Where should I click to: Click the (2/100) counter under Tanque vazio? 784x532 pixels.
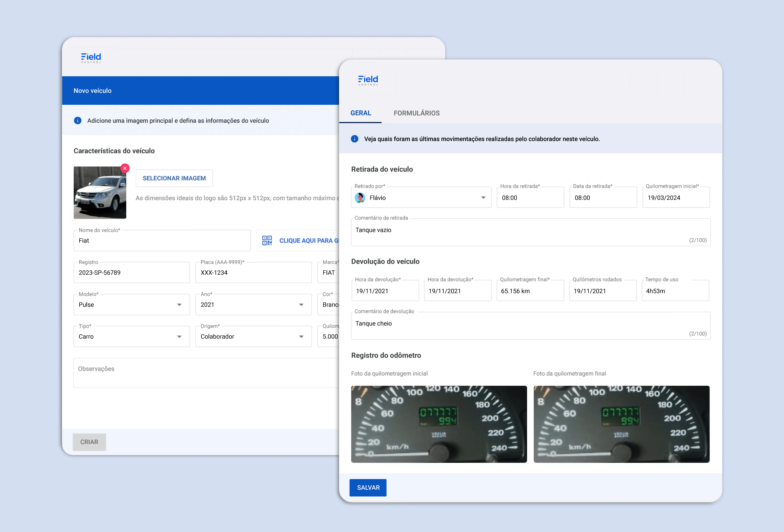[698, 240]
